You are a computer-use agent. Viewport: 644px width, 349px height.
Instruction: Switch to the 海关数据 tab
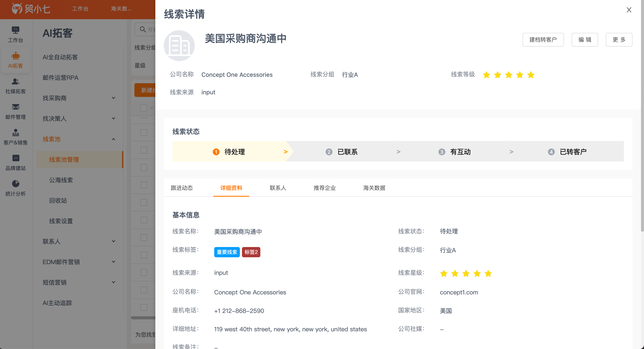pos(374,188)
